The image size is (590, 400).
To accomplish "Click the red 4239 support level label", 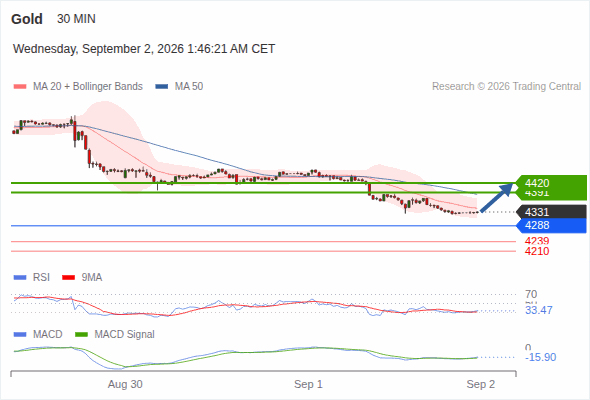I will pyautogui.click(x=537, y=241).
